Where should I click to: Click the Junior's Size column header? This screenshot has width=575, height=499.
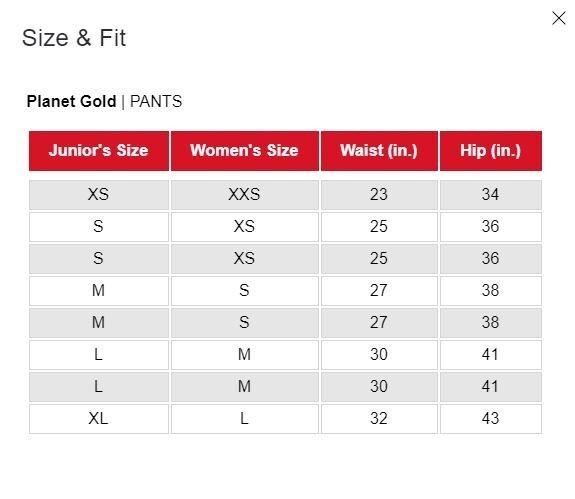click(99, 151)
